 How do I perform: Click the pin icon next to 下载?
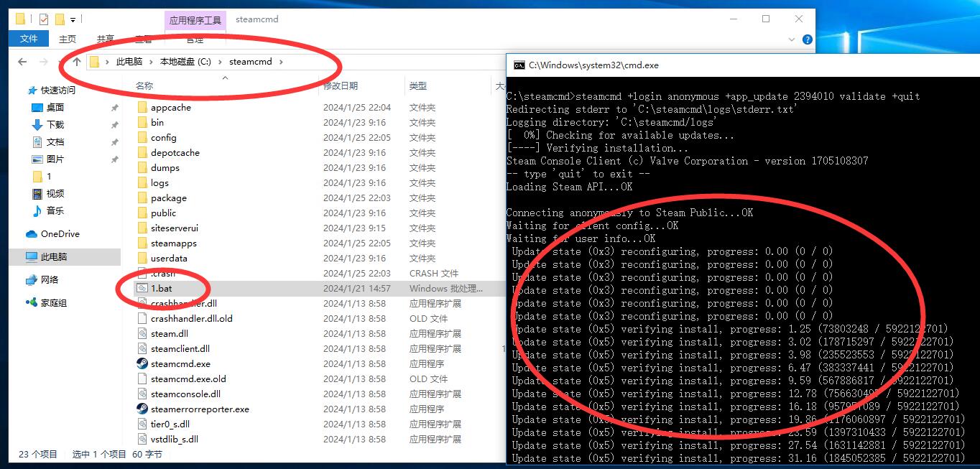(114, 125)
